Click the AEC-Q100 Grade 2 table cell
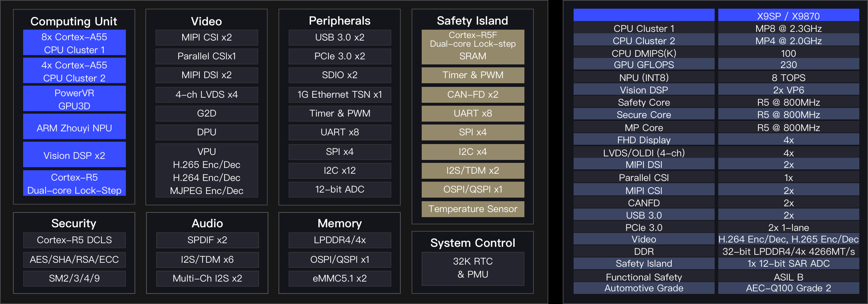The height and width of the screenshot is (304, 868). (x=788, y=288)
